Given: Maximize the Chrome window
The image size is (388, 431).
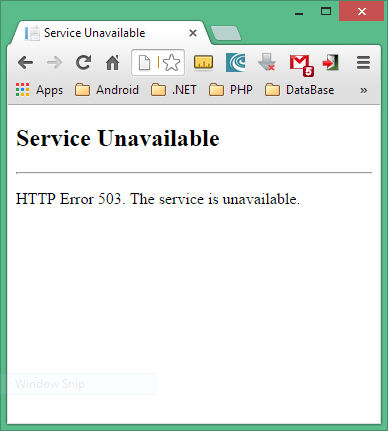Looking at the screenshot, I should tap(326, 12).
